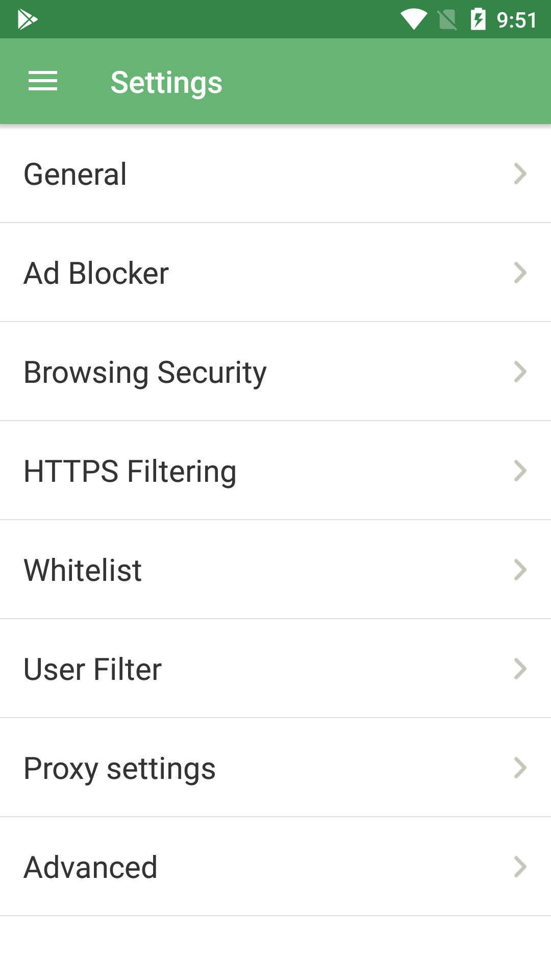Viewport: 551px width, 980px height.
Task: Tap the Wi-Fi signal status icon
Action: (x=413, y=19)
